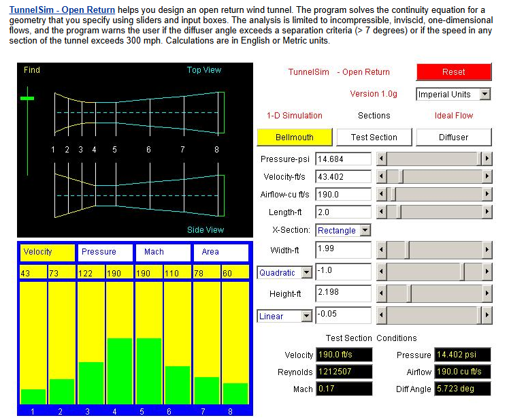Show the Pressure bar chart
509x420 pixels.
[x=105, y=252]
